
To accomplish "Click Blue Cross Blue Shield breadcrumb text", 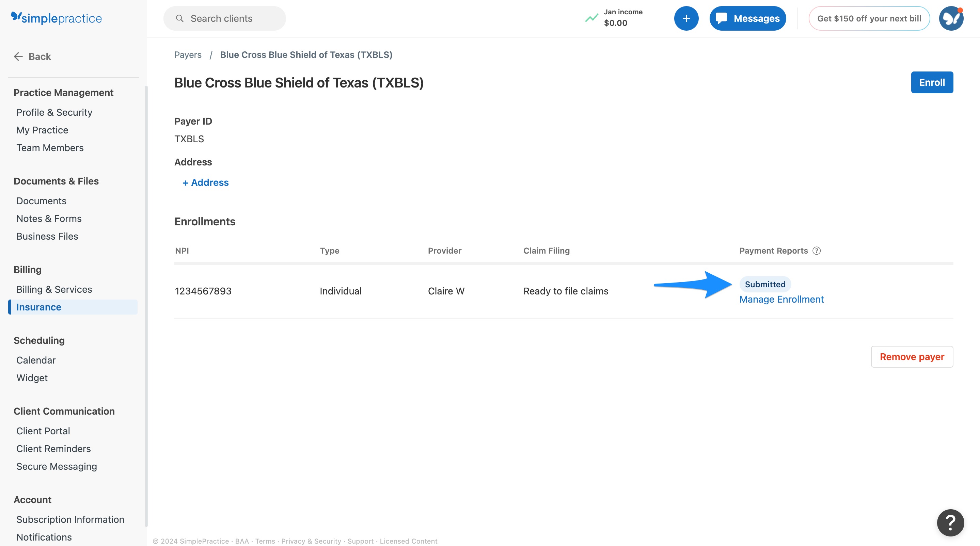I will click(x=306, y=54).
